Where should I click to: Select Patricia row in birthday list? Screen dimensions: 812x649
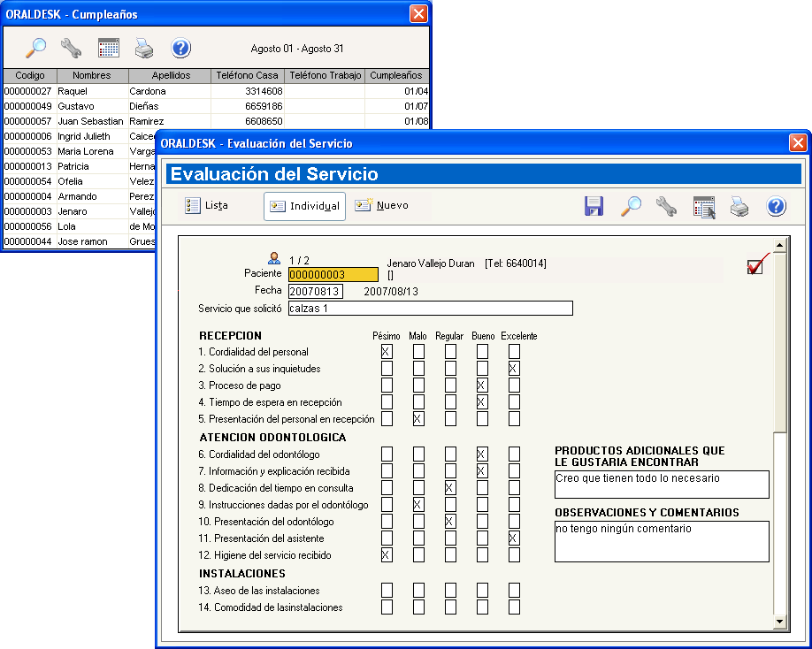click(80, 166)
